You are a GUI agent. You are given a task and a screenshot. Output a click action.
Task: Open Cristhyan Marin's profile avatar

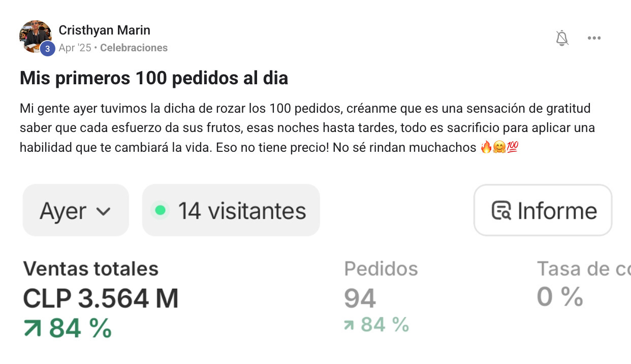click(x=36, y=37)
